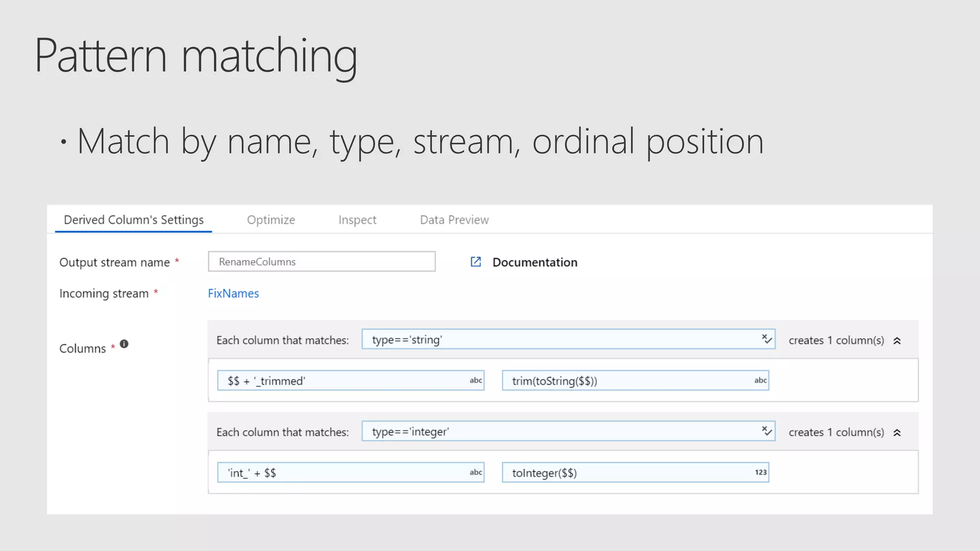Click the trim(toString($$)) expression field
The width and height of the screenshot is (980, 551).
pos(622,381)
